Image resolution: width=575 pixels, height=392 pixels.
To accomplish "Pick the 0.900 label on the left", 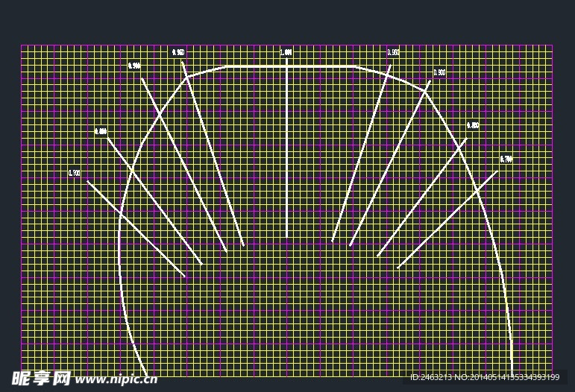I will click(x=135, y=66).
